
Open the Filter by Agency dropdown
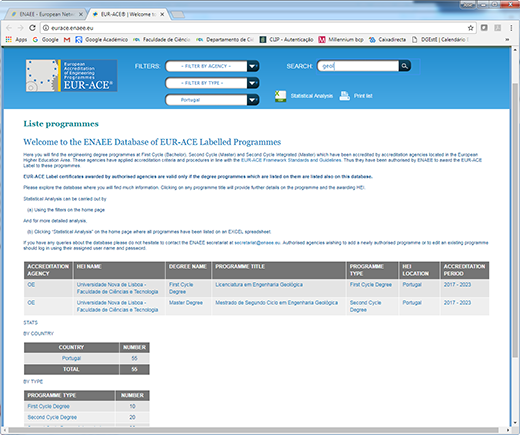(x=212, y=66)
